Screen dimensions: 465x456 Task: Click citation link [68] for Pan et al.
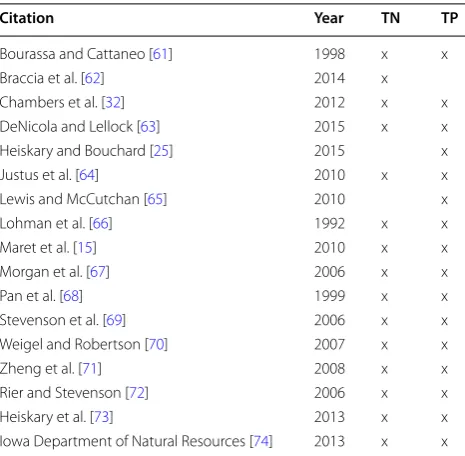[71, 296]
